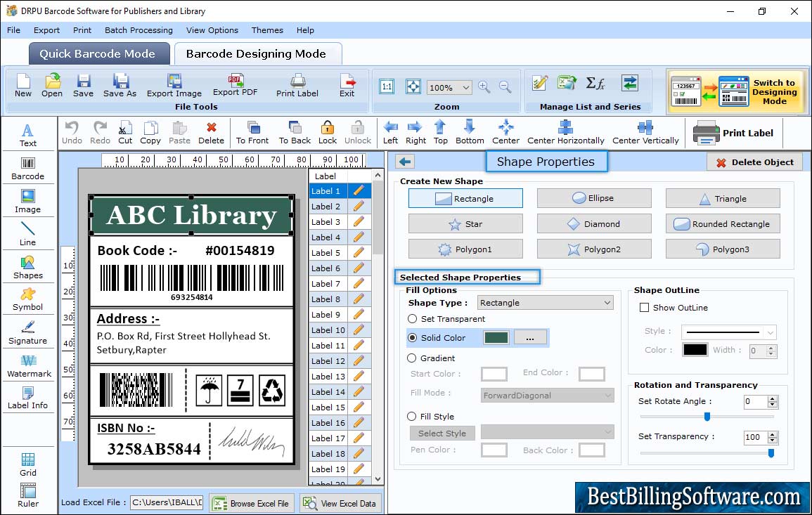Pick the Line drawing tool
The image size is (812, 515).
point(28,234)
